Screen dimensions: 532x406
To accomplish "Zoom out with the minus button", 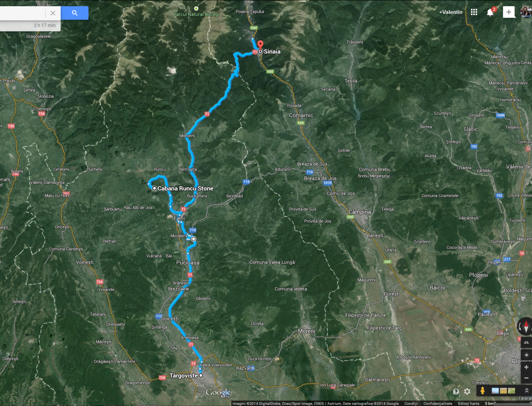I will 526,378.
